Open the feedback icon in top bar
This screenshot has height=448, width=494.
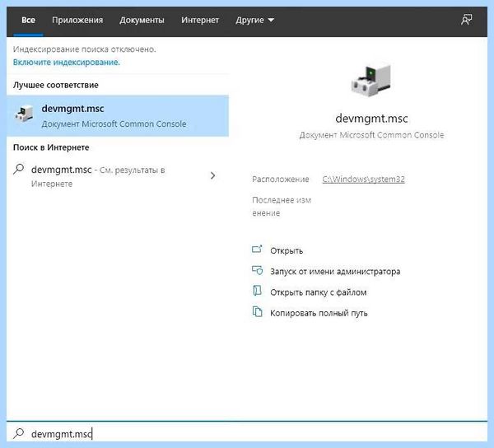(466, 20)
